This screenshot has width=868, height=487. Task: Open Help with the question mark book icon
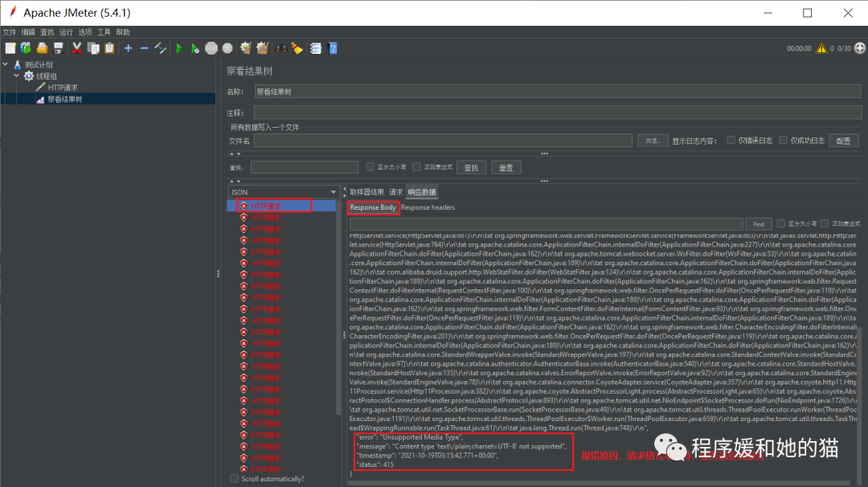pyautogui.click(x=333, y=48)
